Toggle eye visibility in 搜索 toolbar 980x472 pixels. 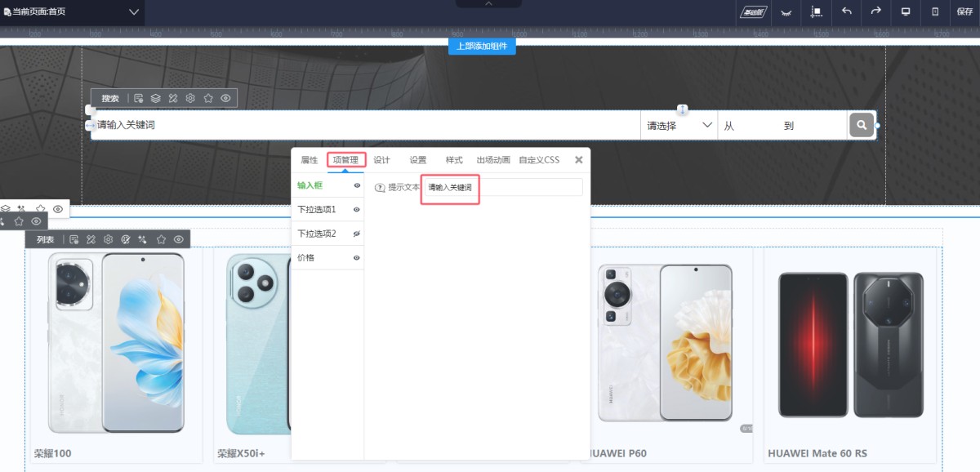click(225, 98)
